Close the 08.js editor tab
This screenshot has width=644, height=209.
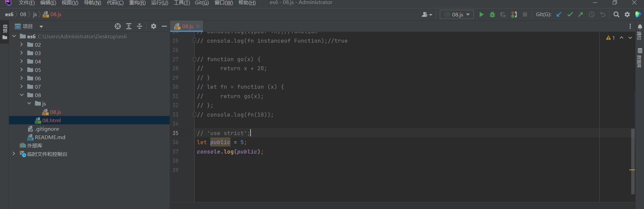pyautogui.click(x=198, y=26)
